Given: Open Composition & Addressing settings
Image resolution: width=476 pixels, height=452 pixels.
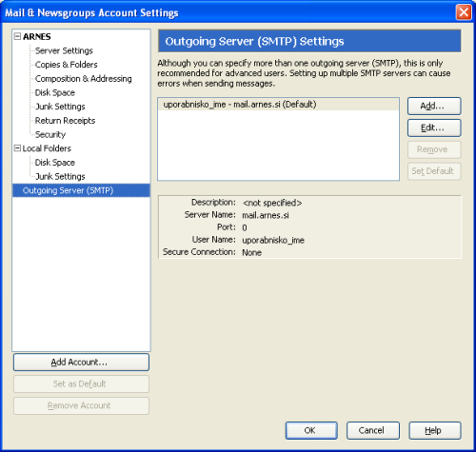Looking at the screenshot, I should [83, 78].
